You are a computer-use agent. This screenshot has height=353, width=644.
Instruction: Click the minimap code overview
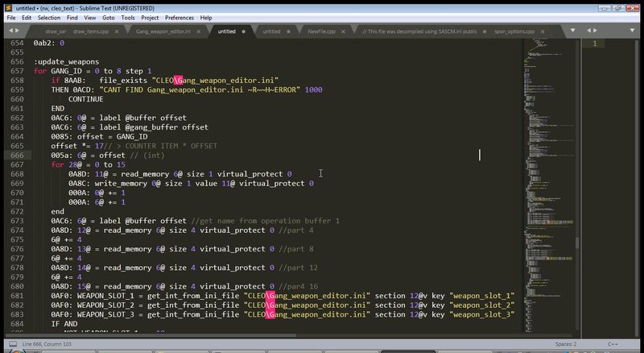tap(548, 185)
